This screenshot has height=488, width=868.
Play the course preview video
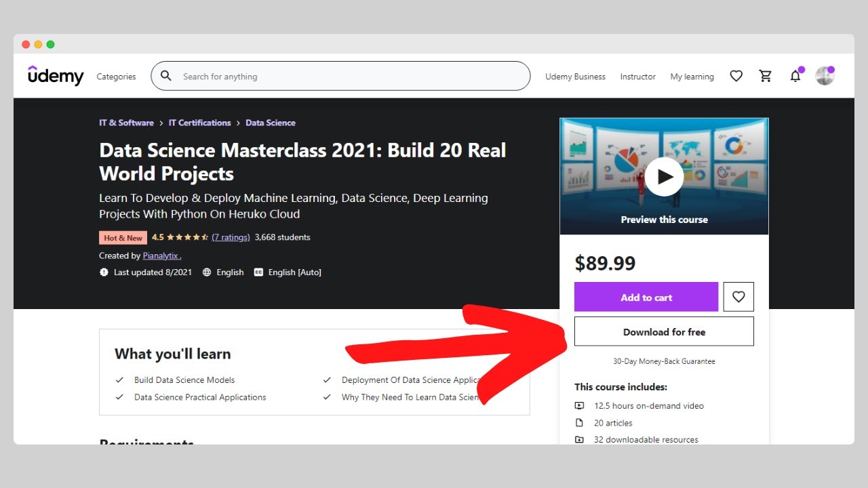tap(664, 177)
